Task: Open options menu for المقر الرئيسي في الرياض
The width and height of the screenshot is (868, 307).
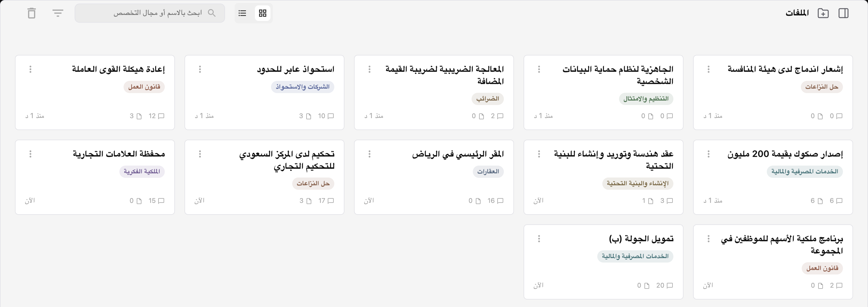Action: [370, 154]
